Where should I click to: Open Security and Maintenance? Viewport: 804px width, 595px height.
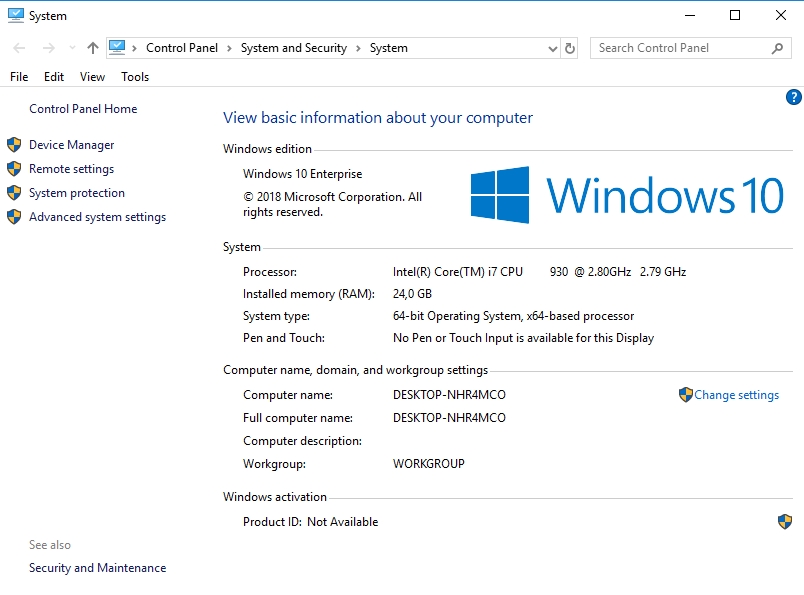97,568
